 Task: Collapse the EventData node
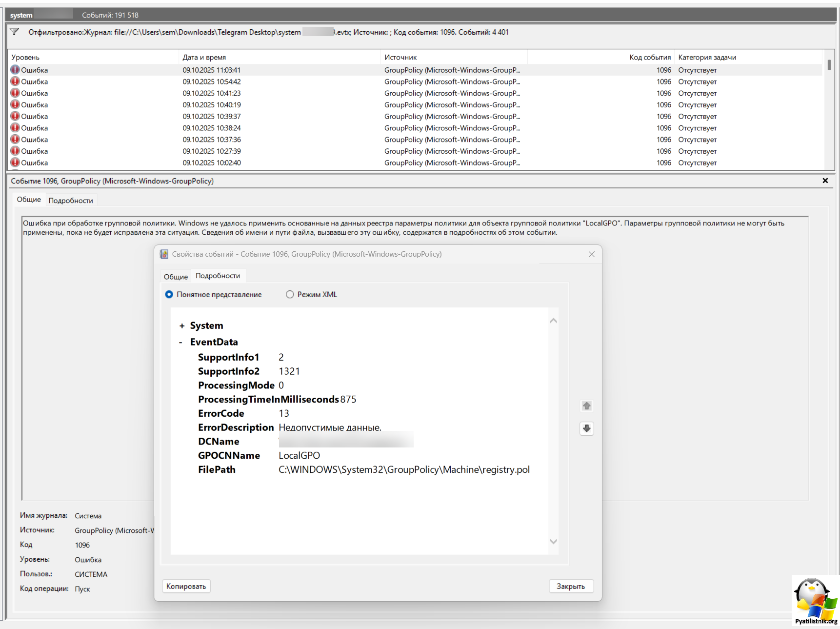tap(181, 343)
